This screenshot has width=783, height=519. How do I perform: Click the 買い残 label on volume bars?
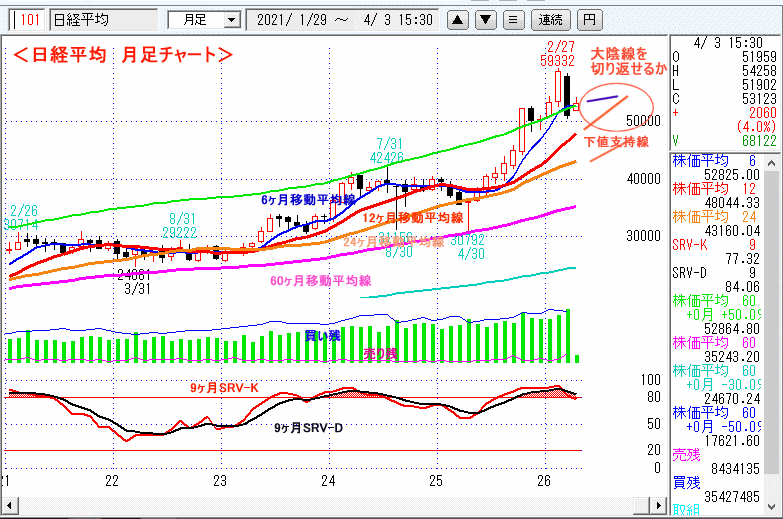[x=323, y=336]
